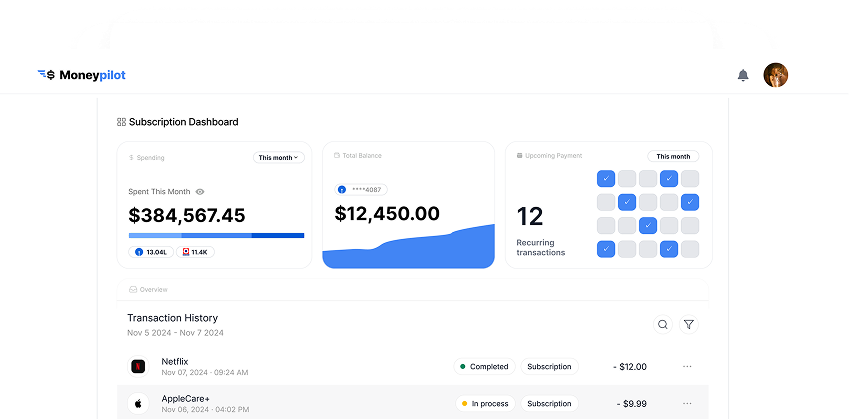The height and width of the screenshot is (419, 849).
Task: Click the calendar icon beside Upcoming Payment
Action: [520, 155]
